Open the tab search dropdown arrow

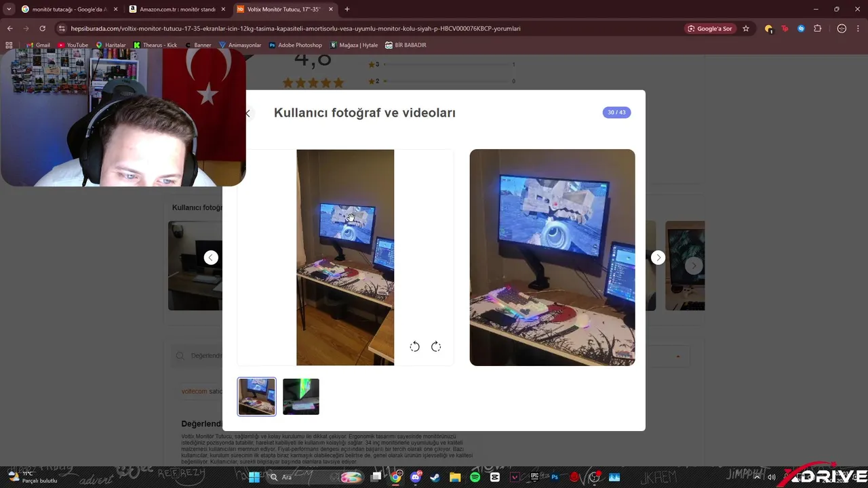coord(9,9)
